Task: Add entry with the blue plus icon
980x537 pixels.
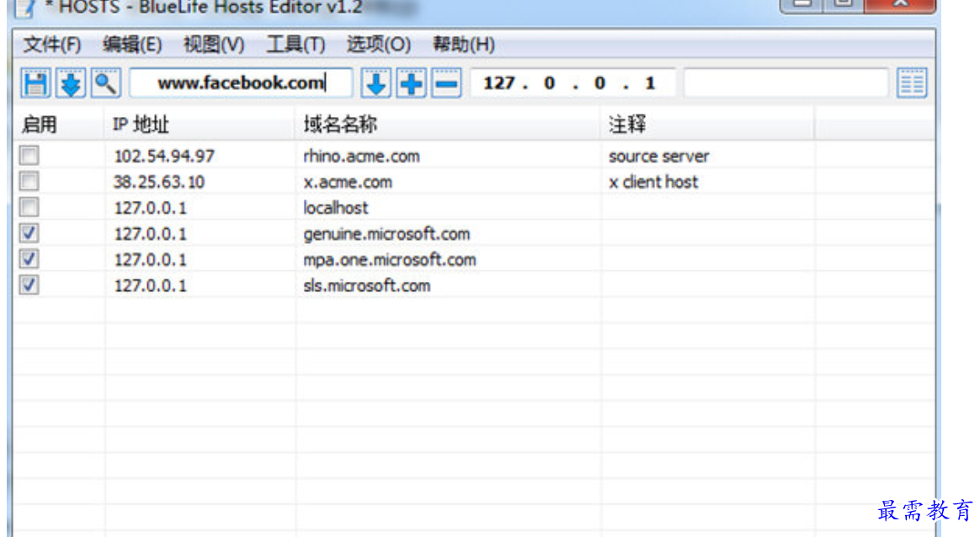Action: [411, 83]
